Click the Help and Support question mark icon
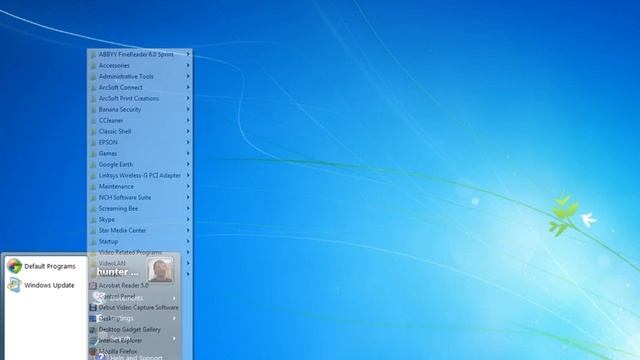This screenshot has height=360, width=640. coord(101,357)
